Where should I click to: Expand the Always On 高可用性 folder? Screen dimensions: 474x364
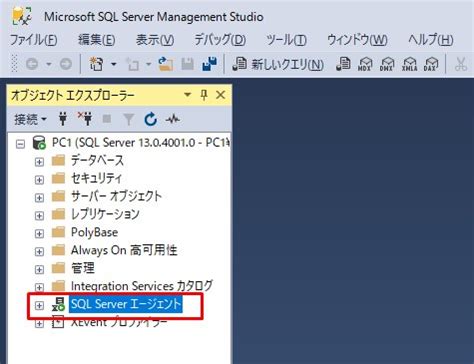(x=39, y=251)
